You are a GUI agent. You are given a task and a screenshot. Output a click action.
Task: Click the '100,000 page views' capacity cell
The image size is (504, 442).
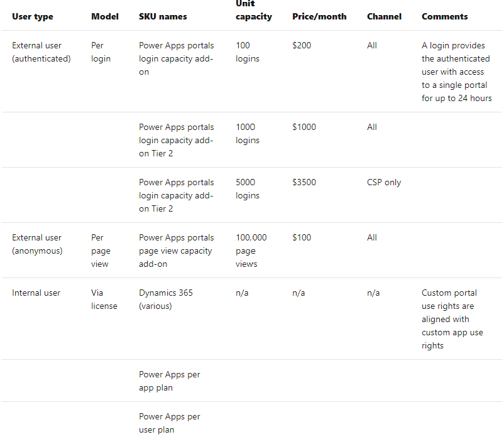251,251
